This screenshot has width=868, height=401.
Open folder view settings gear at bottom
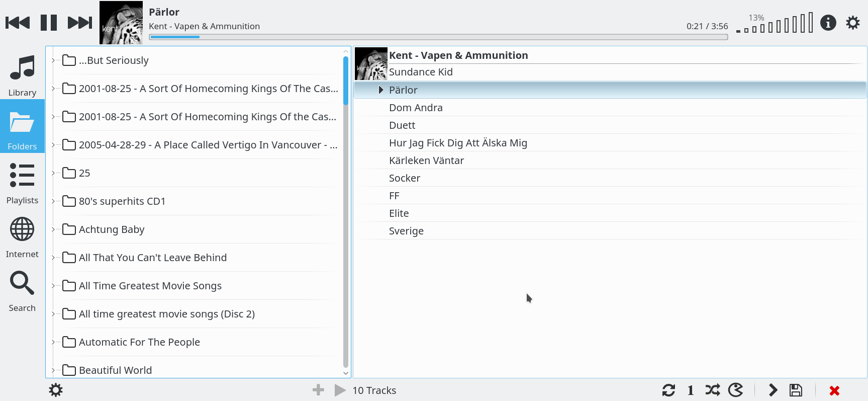tap(56, 390)
